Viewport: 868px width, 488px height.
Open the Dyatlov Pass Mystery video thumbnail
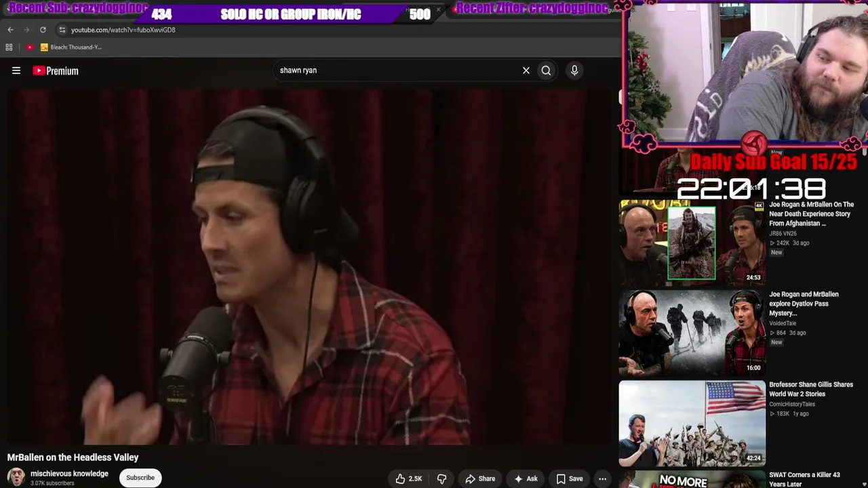pos(692,333)
